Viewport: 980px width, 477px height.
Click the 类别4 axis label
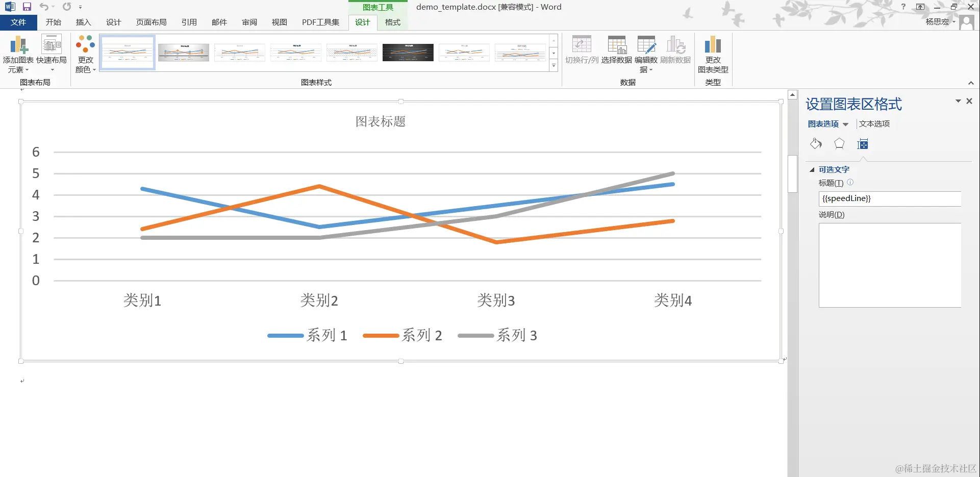(673, 300)
